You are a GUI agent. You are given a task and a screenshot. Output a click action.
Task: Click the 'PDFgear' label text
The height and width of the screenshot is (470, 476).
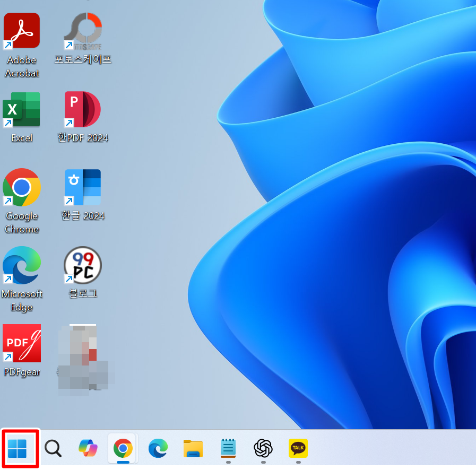22,372
